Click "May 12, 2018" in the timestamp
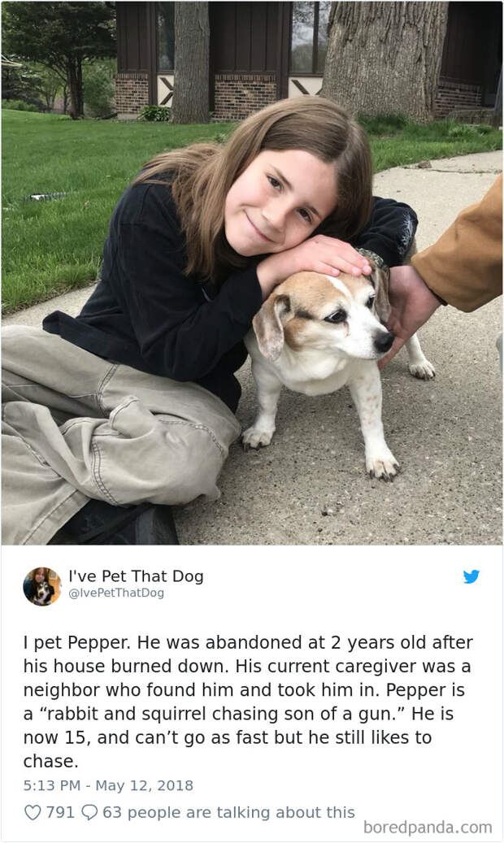Screen dimensions: 504x843 (x=144, y=785)
